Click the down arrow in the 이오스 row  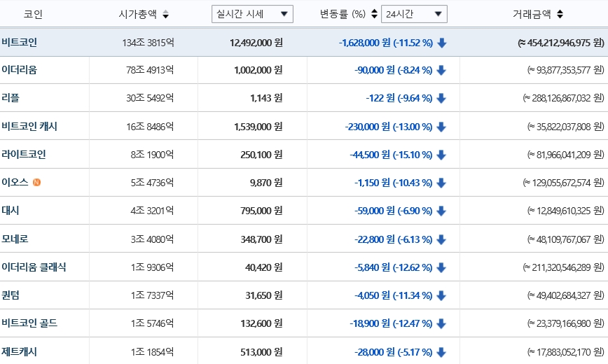tap(441, 183)
